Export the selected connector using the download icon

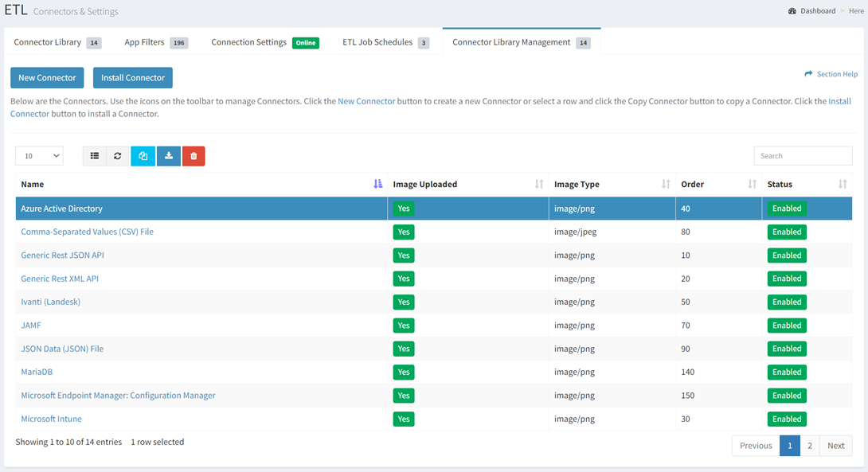(x=168, y=156)
